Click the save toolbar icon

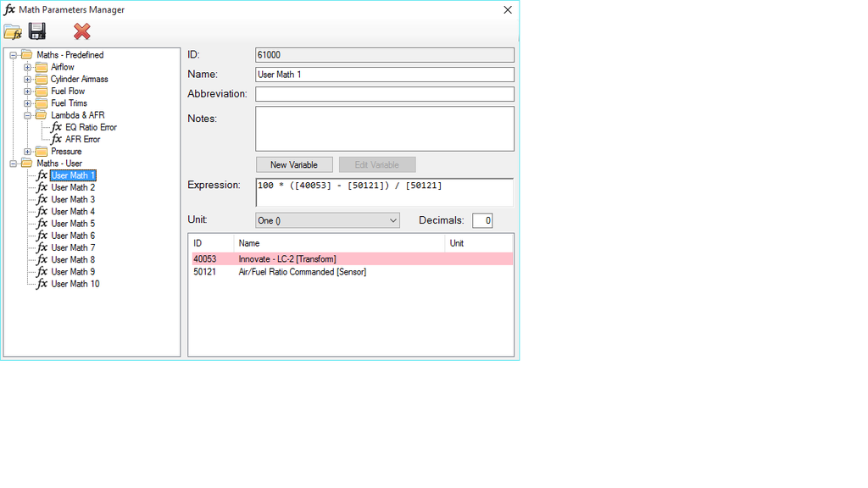[x=36, y=30]
